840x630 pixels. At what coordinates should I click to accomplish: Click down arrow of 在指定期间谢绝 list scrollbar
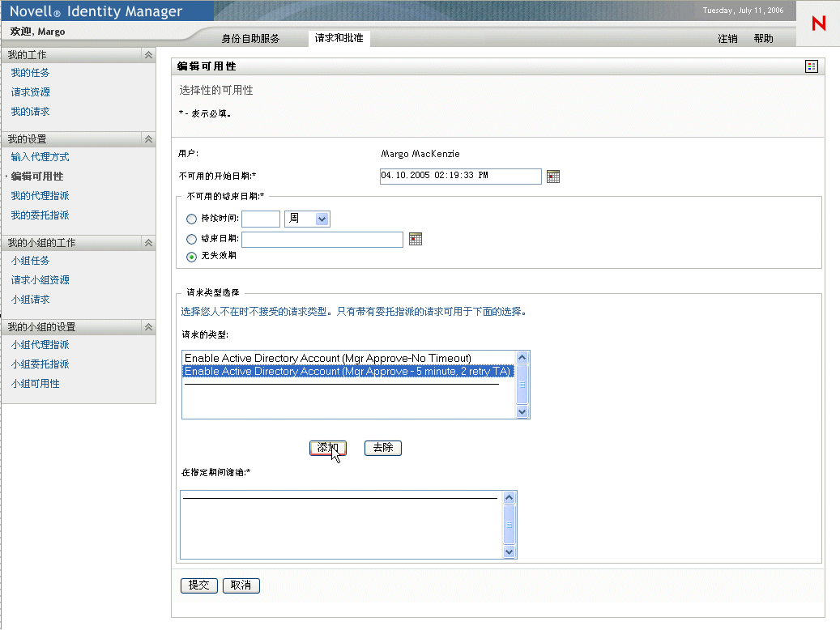(x=509, y=552)
